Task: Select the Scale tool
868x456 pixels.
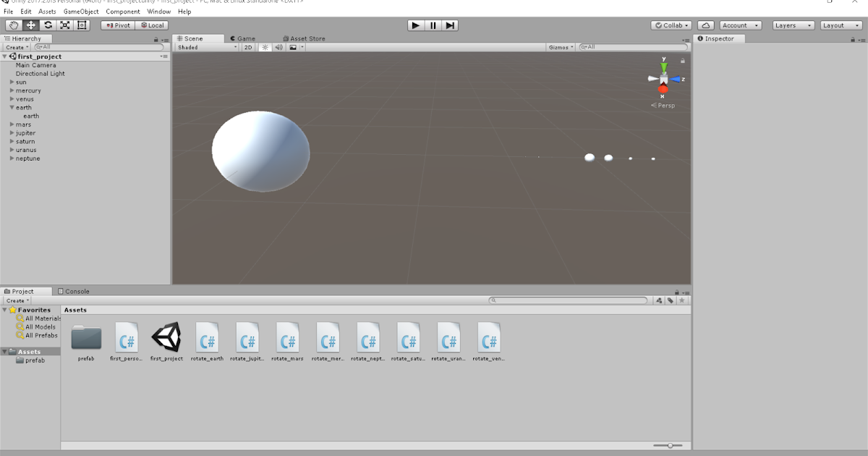Action: [x=64, y=25]
